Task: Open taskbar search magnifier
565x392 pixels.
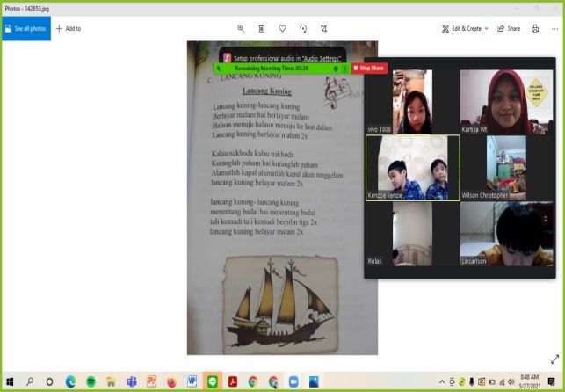Action: click(30, 381)
